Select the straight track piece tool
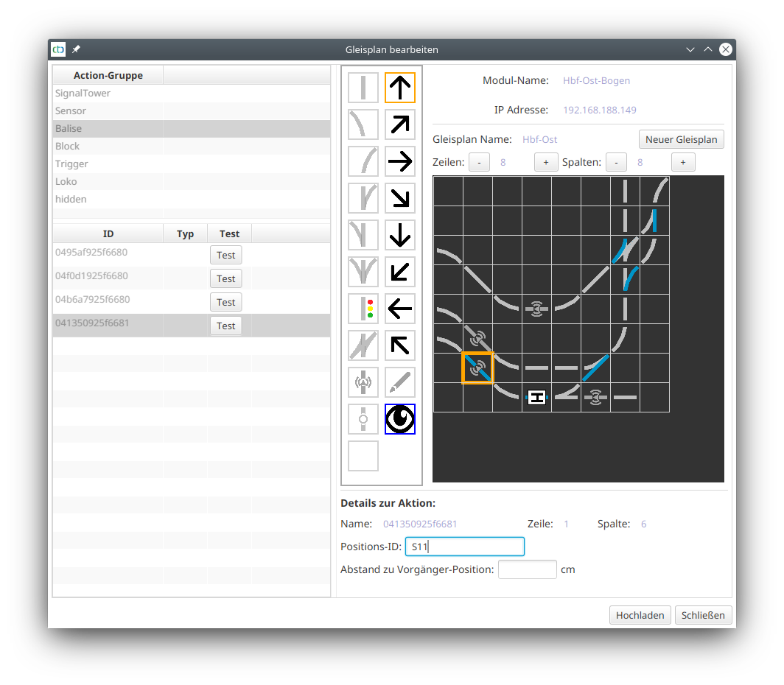The width and height of the screenshot is (784, 685). pos(363,88)
